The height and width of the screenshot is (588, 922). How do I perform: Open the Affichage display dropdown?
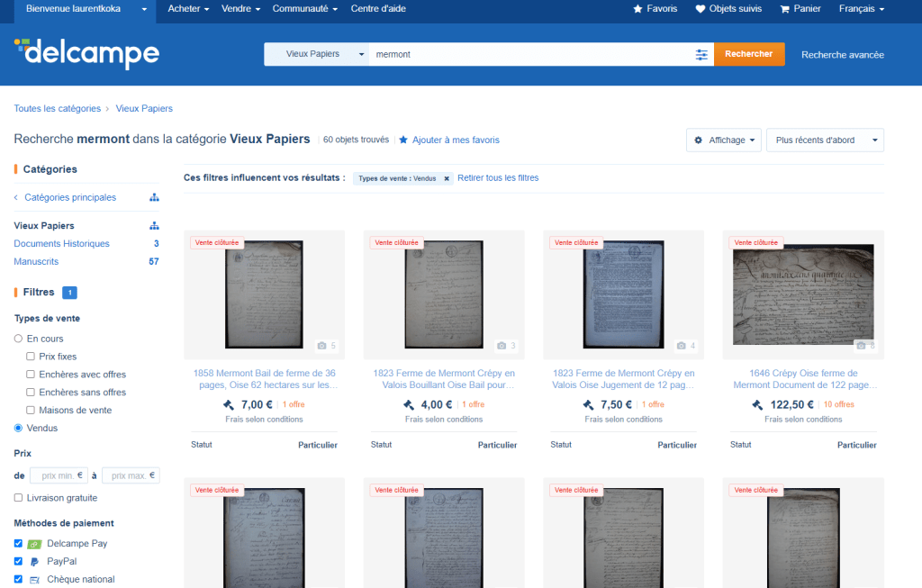724,140
